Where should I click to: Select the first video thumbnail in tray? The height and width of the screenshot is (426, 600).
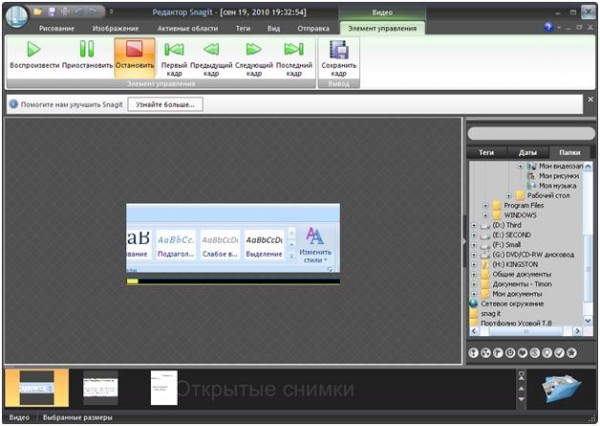click(37, 388)
